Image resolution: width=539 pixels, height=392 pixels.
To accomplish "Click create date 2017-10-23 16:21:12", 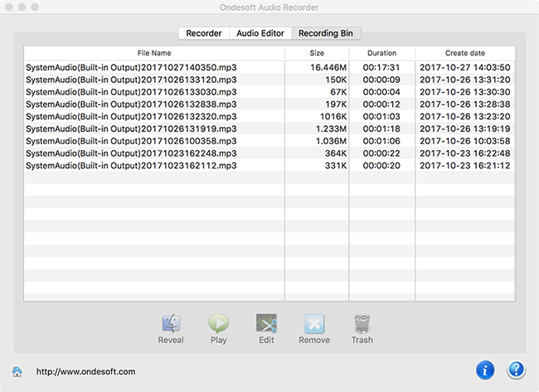I will 465,166.
